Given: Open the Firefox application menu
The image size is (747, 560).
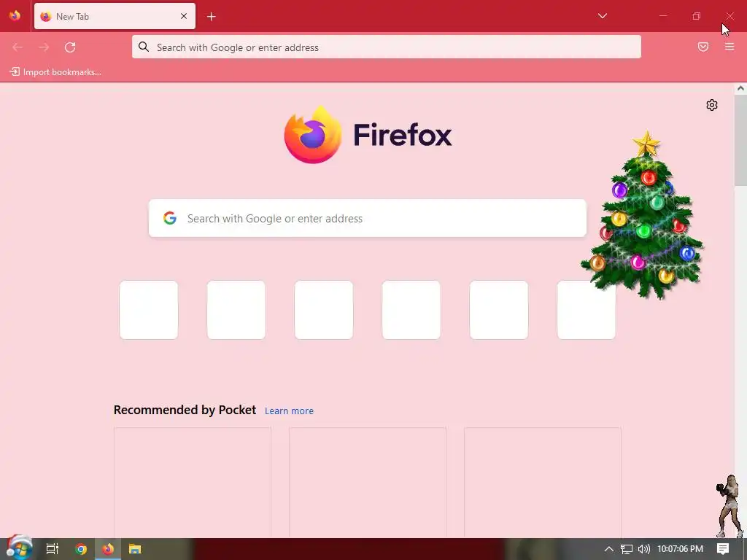Looking at the screenshot, I should coord(729,47).
